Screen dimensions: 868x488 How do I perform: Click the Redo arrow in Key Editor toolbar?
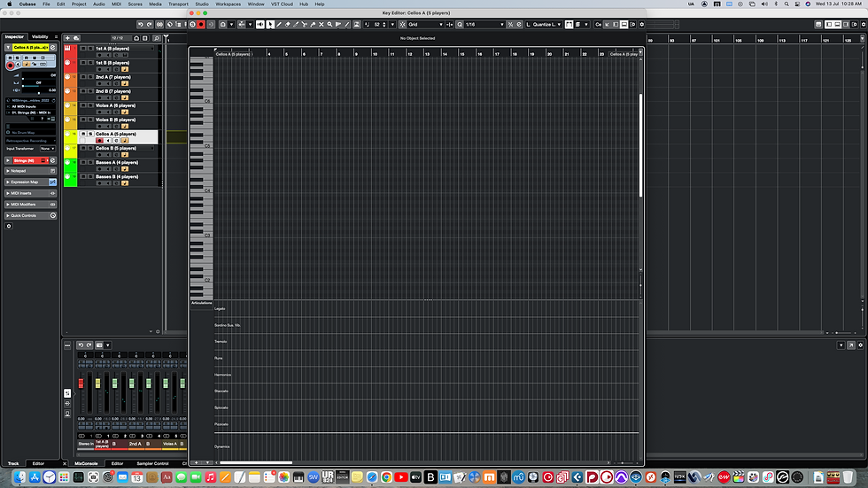149,24
